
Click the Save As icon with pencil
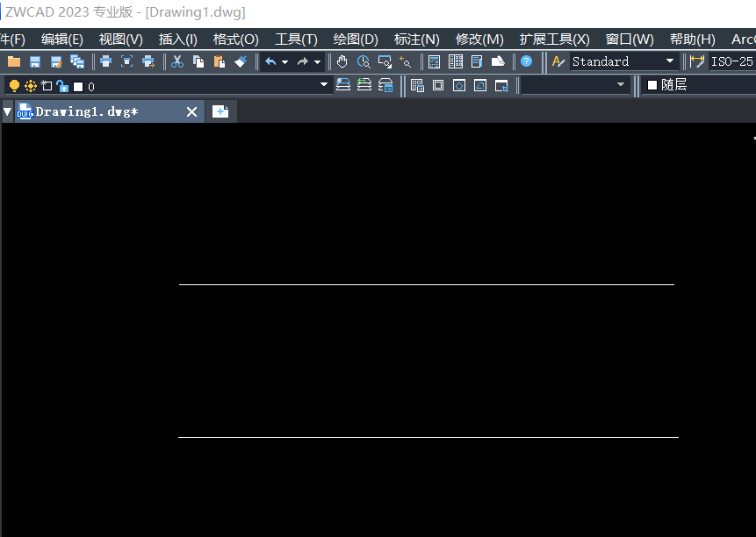(56, 61)
